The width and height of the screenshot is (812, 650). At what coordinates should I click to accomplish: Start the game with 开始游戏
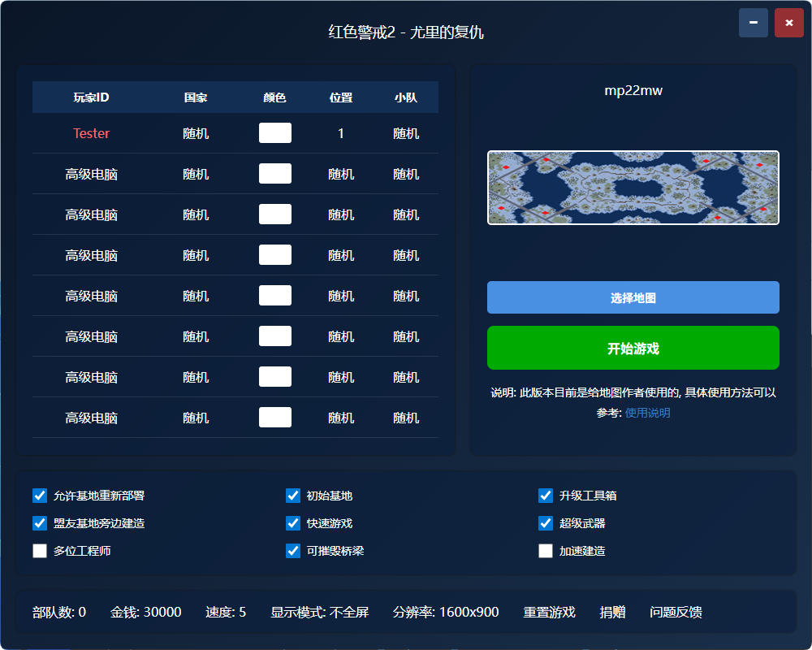tap(633, 348)
